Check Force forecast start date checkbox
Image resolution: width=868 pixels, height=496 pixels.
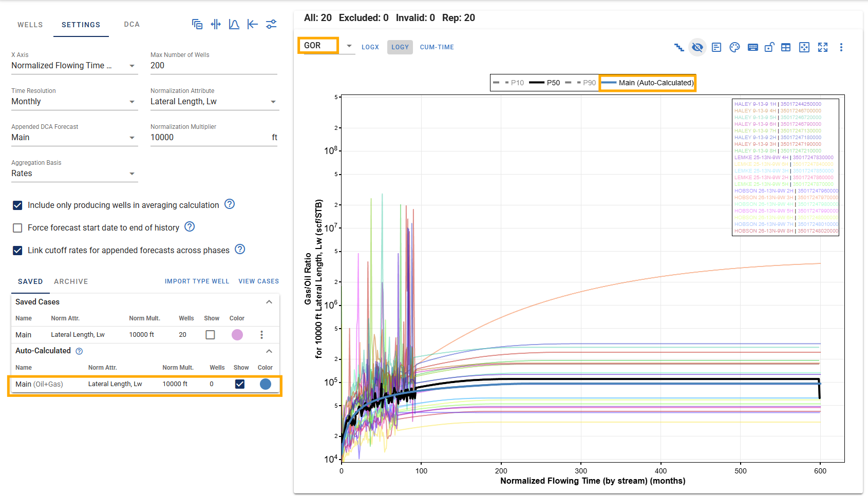(x=17, y=228)
